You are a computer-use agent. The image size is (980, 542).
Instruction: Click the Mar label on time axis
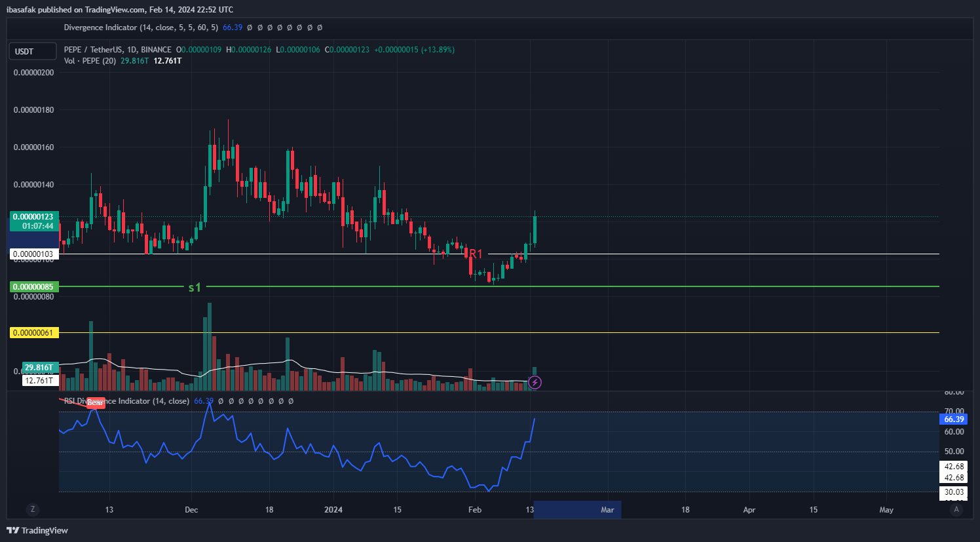pos(607,509)
